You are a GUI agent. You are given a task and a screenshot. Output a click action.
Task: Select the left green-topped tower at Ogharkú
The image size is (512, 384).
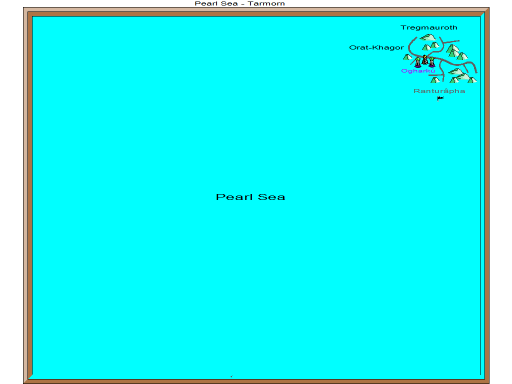pos(418,62)
